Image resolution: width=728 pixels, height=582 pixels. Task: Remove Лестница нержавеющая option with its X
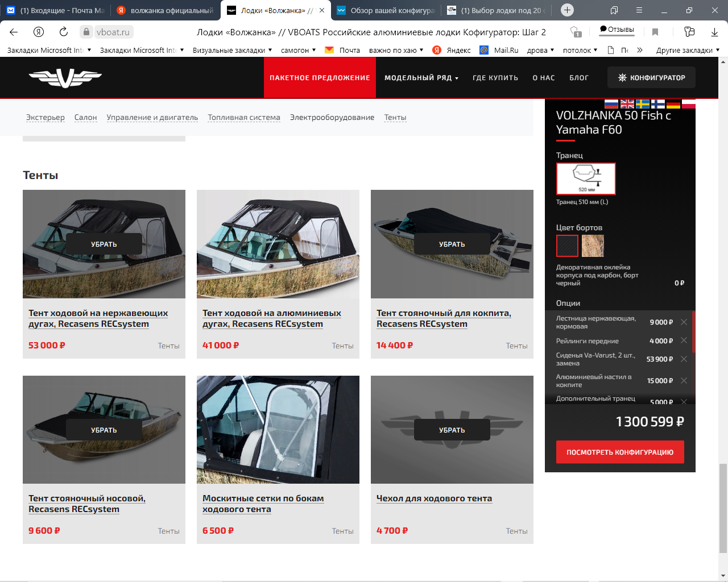pyautogui.click(x=684, y=322)
